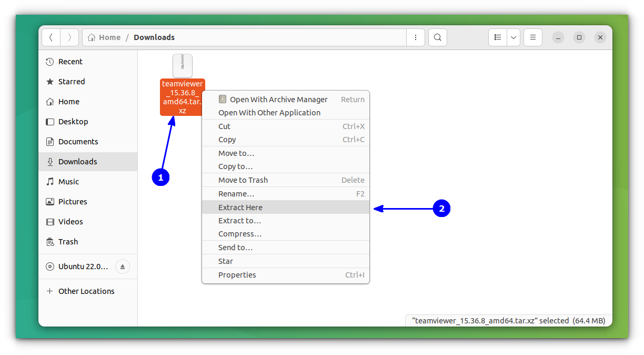Image resolution: width=644 pixels, height=355 pixels.
Task: Go back with the left arrow button
Action: point(51,37)
